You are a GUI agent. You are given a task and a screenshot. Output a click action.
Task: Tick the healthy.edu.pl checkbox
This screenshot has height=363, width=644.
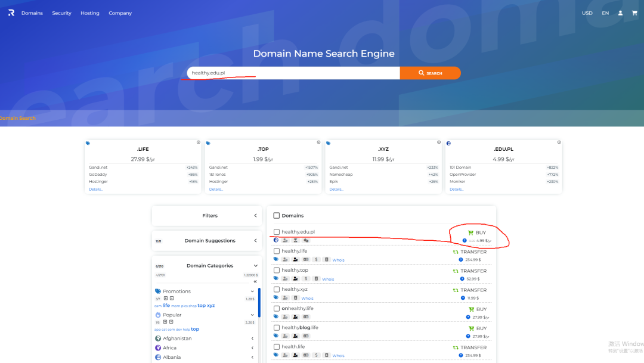pos(277,232)
